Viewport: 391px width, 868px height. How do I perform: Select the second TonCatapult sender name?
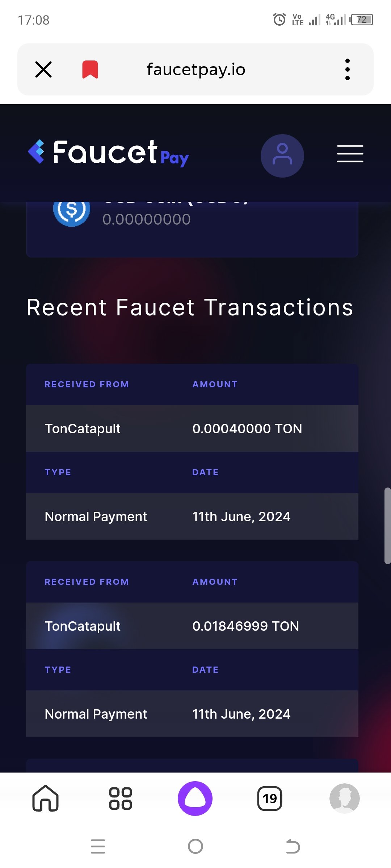point(83,626)
